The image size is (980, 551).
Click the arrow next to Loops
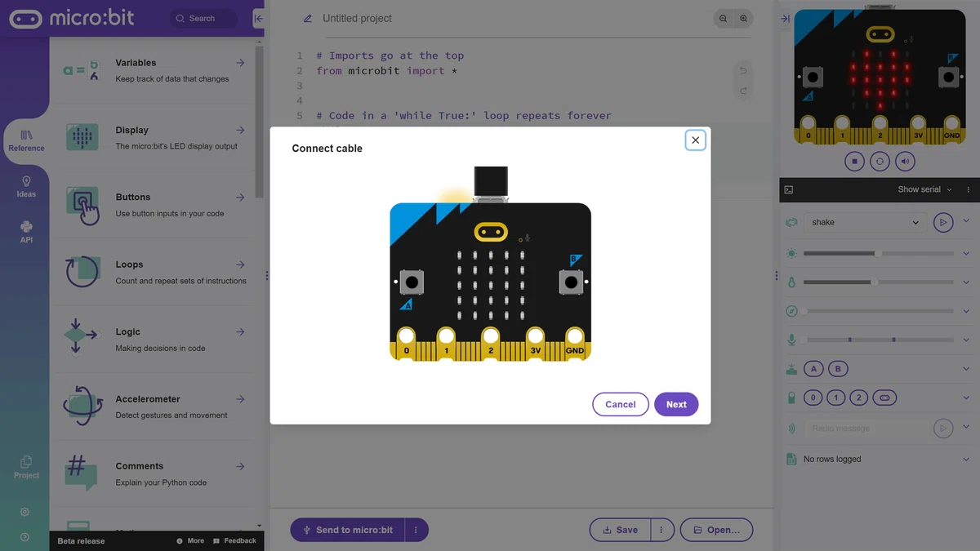[240, 264]
